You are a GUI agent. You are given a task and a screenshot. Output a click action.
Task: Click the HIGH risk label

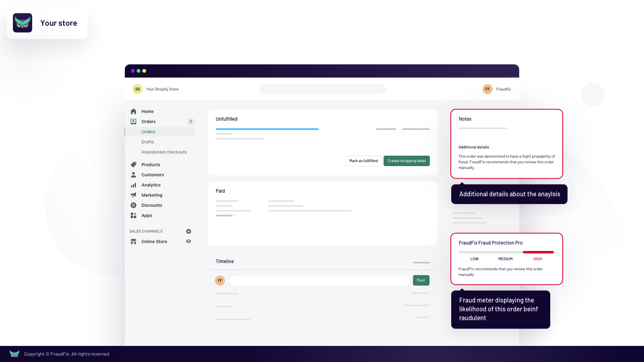pyautogui.click(x=538, y=259)
